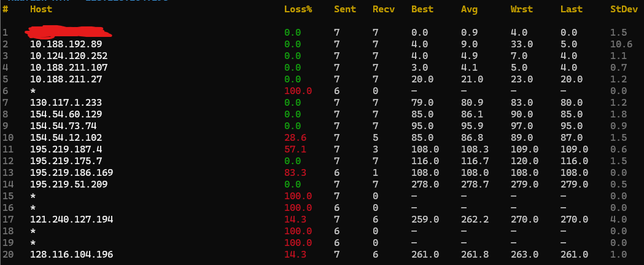Click the Loss% column header
Image resolution: width=644 pixels, height=265 pixels.
tap(298, 9)
